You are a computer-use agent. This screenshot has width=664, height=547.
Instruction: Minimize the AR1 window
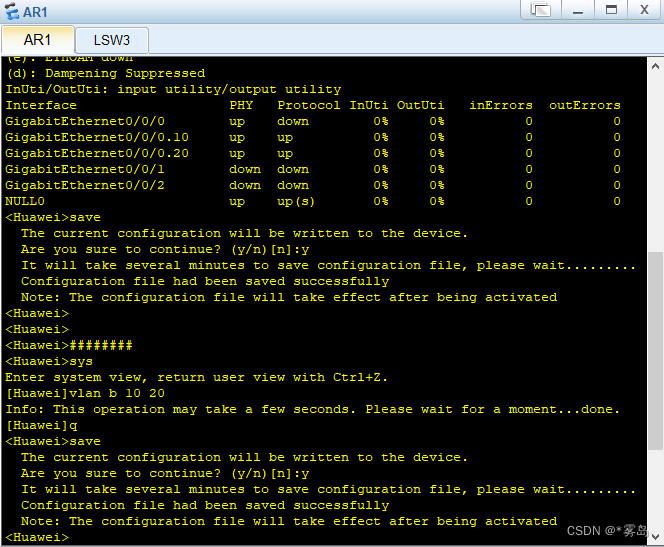click(578, 10)
